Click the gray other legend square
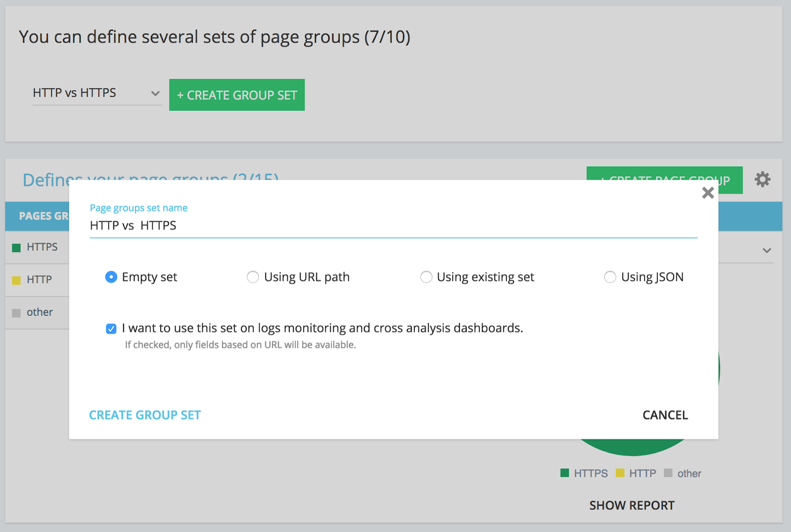791x532 pixels. tap(668, 473)
